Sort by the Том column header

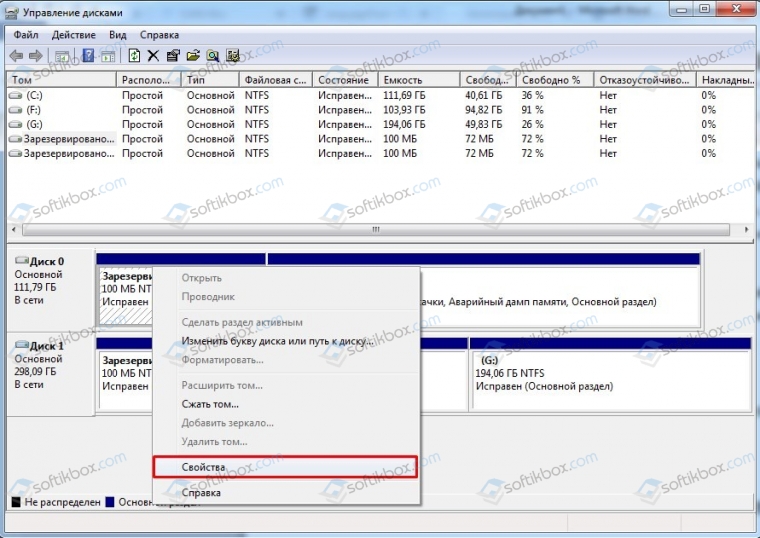[62, 80]
